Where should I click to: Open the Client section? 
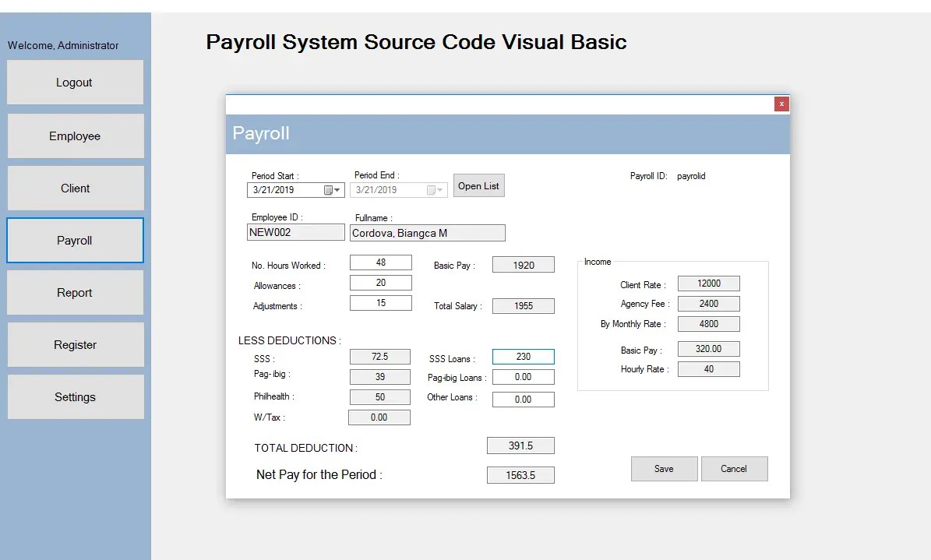[75, 188]
